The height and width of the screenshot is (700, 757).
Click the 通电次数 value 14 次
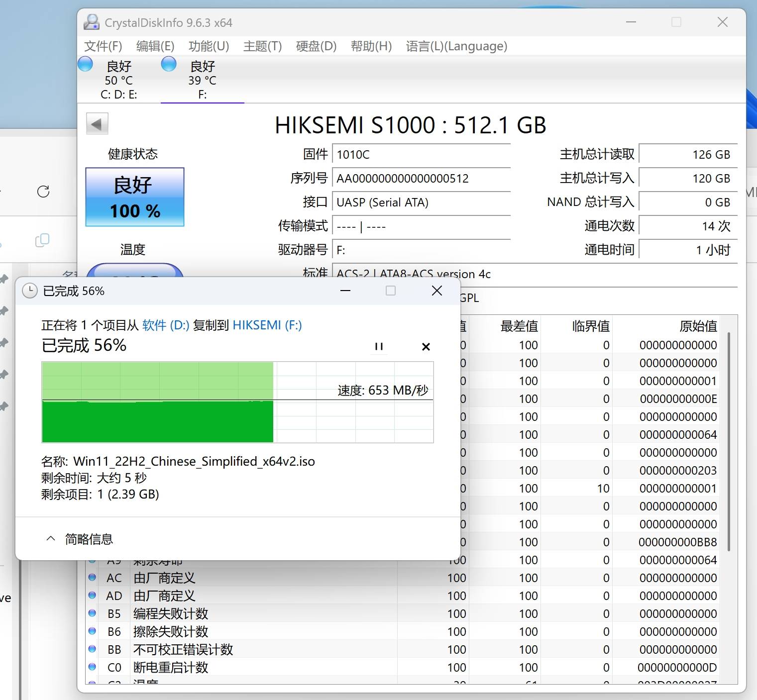pyautogui.click(x=688, y=226)
